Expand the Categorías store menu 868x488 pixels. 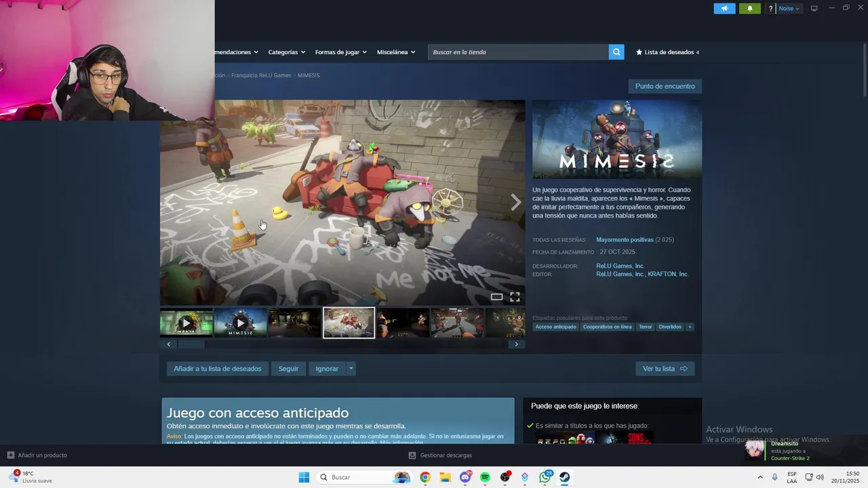pyautogui.click(x=286, y=52)
